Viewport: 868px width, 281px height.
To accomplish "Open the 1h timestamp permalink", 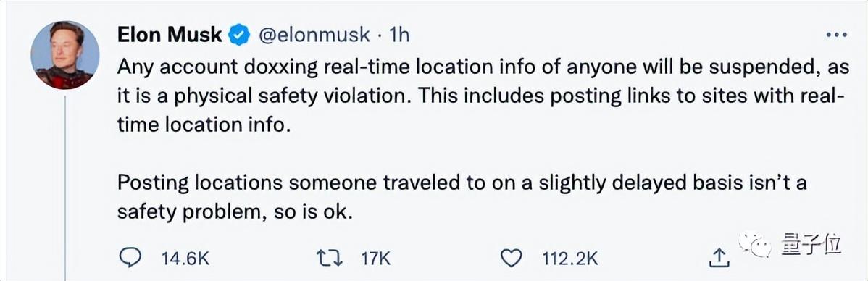I will click(x=399, y=35).
